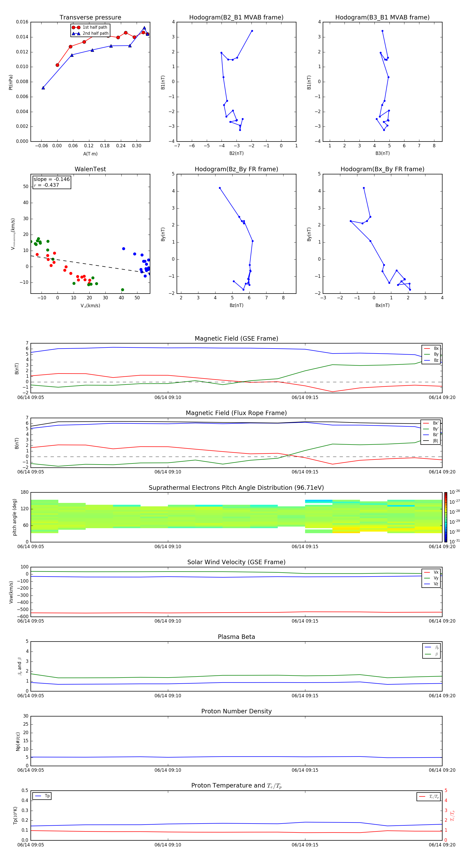
Task: Click the 'Pt(nPa)' y-axis label
Action: [x=11, y=82]
